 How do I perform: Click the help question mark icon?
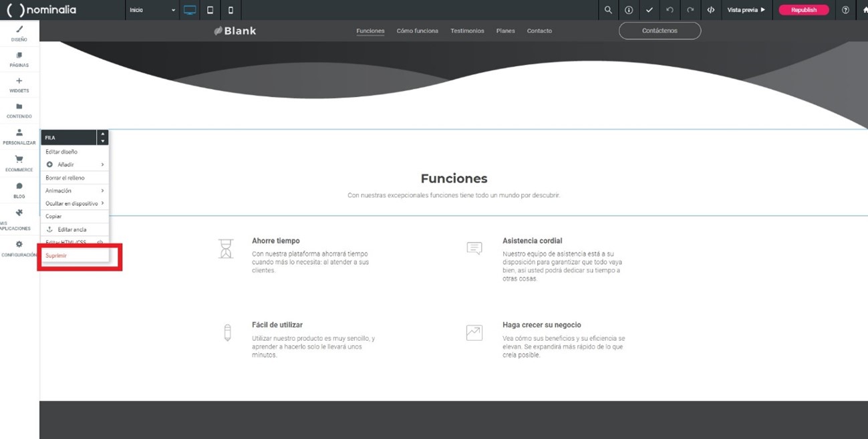[x=845, y=10]
